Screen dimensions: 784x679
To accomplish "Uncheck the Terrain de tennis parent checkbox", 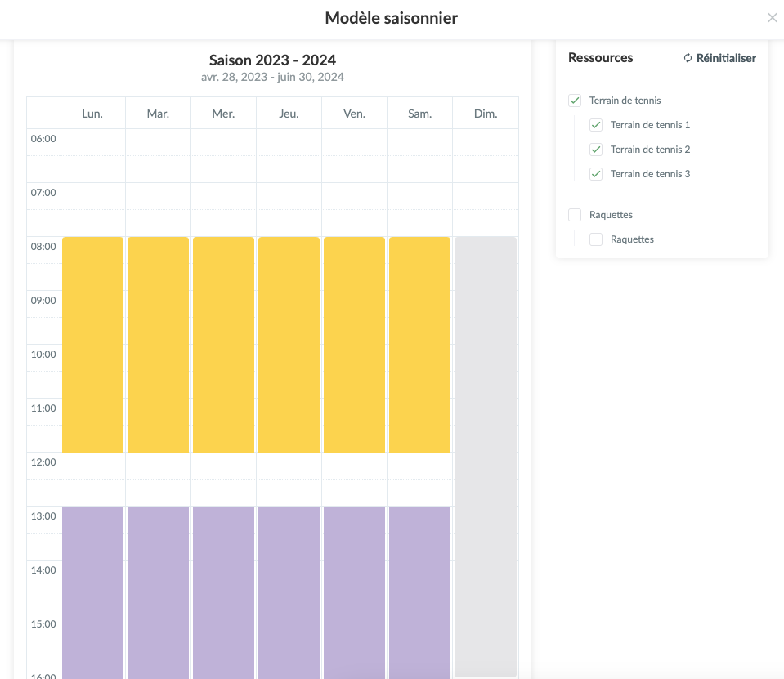I will pyautogui.click(x=575, y=101).
